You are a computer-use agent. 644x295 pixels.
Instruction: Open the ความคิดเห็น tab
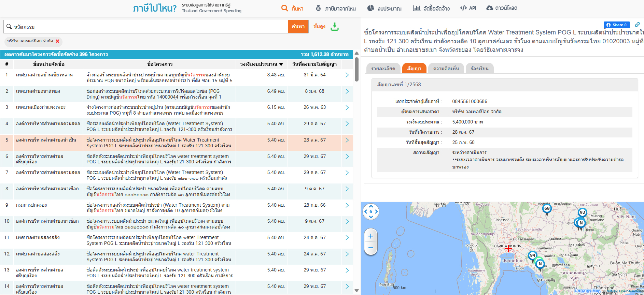coord(446,69)
